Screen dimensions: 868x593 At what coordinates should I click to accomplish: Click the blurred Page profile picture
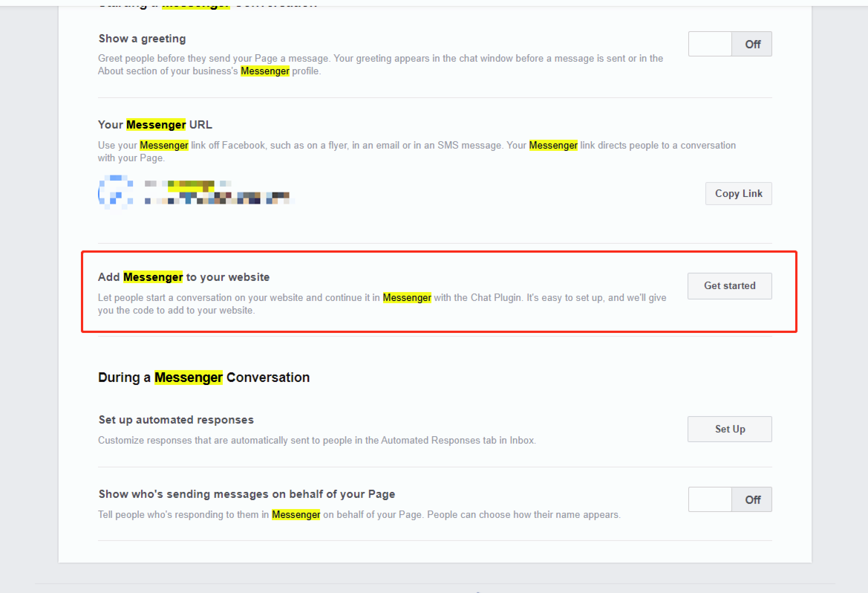click(116, 192)
